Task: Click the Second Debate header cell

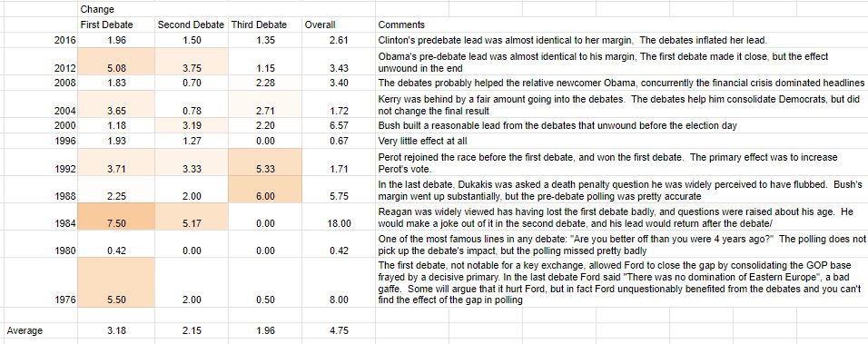Action: coord(191,25)
